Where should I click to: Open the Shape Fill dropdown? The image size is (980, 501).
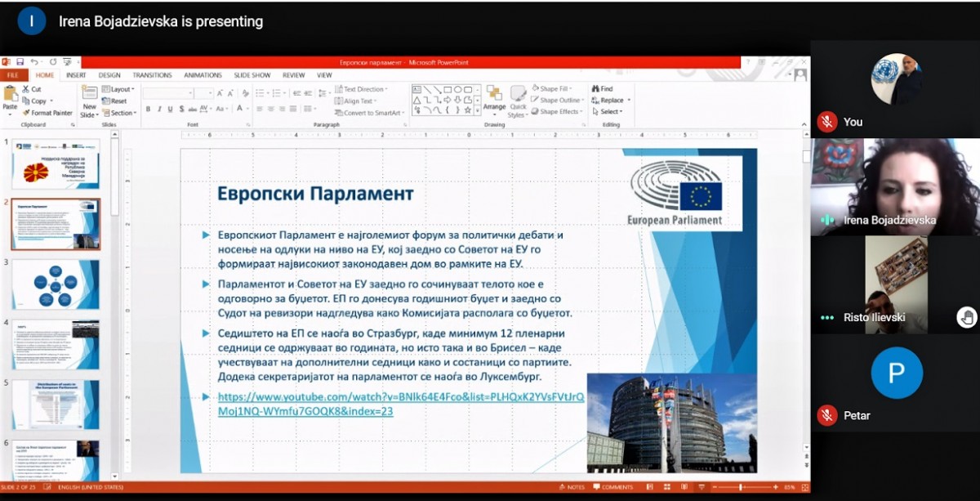click(558, 89)
